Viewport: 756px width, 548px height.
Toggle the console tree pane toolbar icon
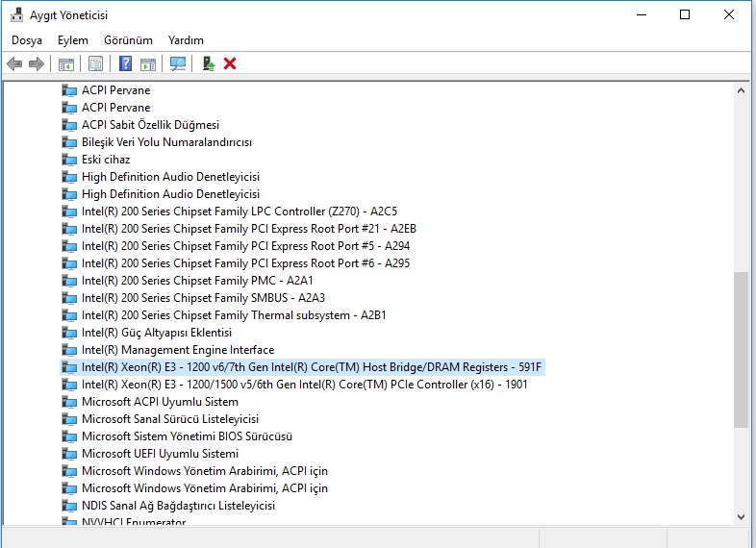[66, 63]
